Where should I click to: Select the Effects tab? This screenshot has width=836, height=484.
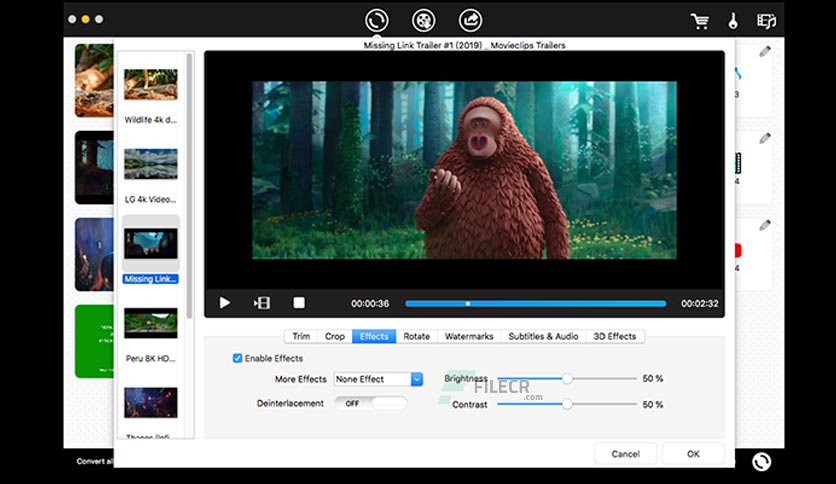coord(374,336)
